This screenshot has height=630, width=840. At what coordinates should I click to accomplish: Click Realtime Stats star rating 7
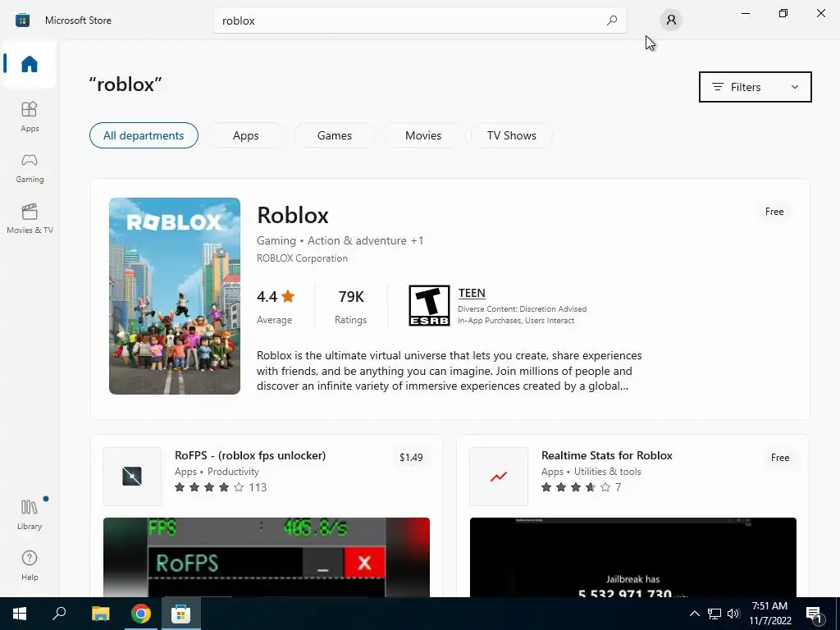click(582, 487)
